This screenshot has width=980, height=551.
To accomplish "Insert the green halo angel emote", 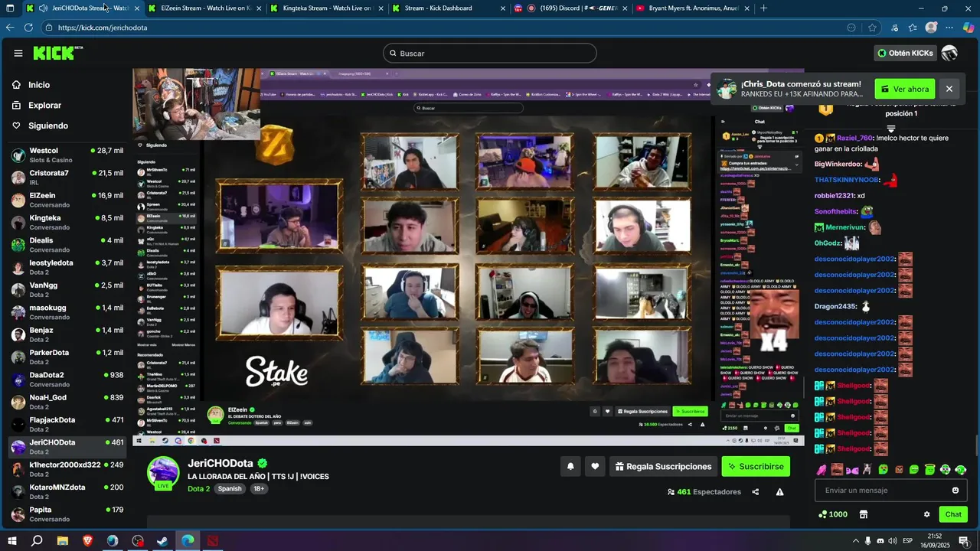I will pyautogui.click(x=929, y=469).
